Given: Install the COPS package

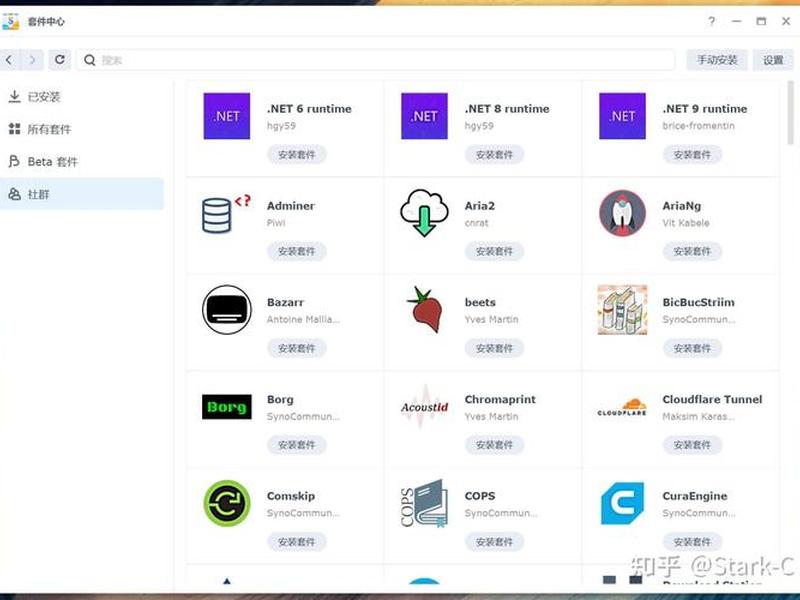Looking at the screenshot, I should (x=494, y=541).
